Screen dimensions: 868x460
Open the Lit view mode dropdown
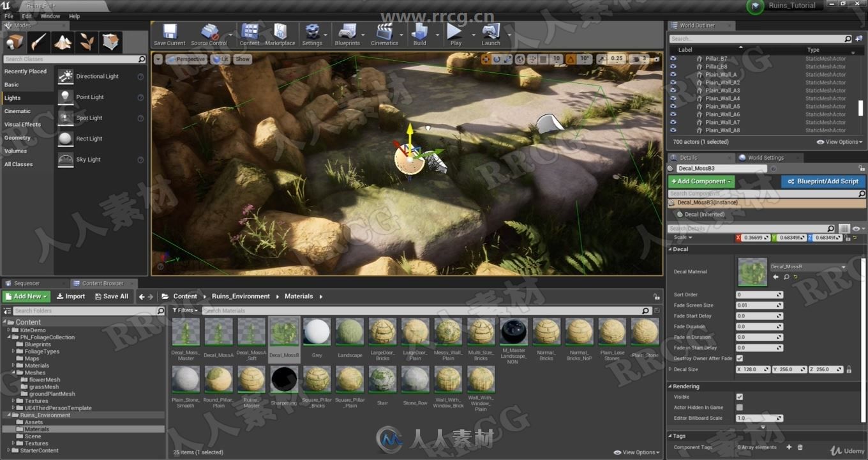[220, 59]
